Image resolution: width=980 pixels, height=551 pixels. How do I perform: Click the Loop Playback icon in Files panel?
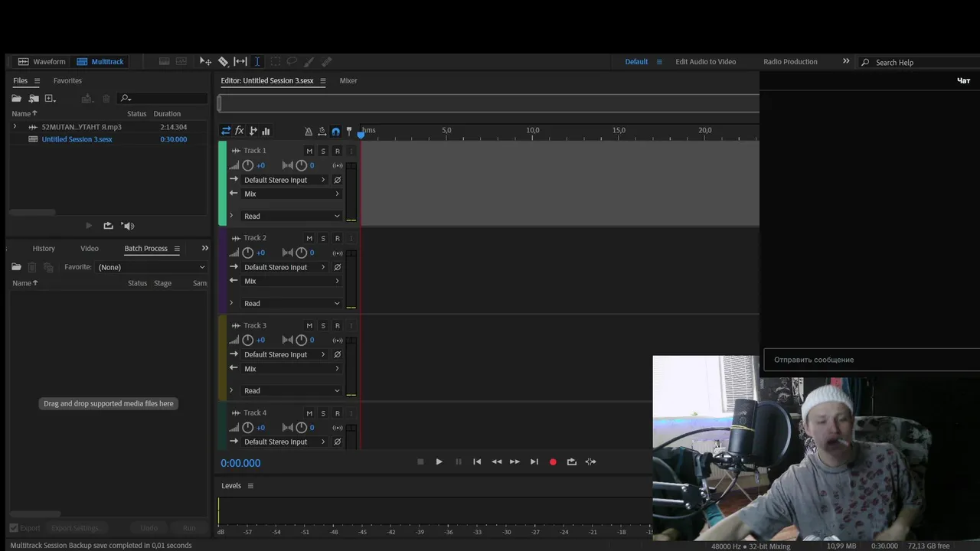click(x=108, y=226)
